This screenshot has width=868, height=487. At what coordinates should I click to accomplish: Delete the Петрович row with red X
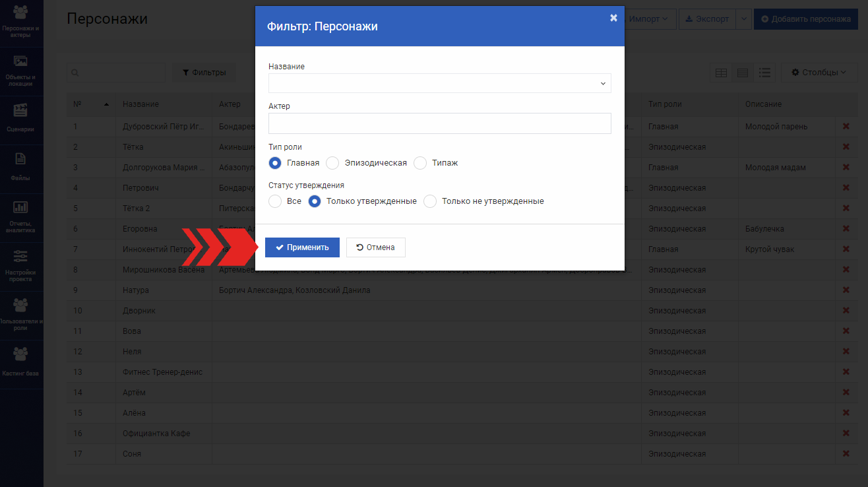[846, 187]
